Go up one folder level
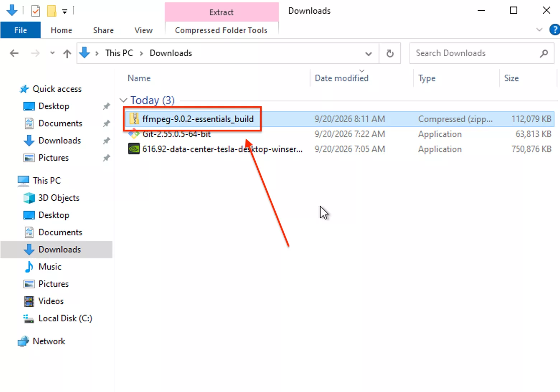Viewport: 560px width, 392px height. pos(67,53)
